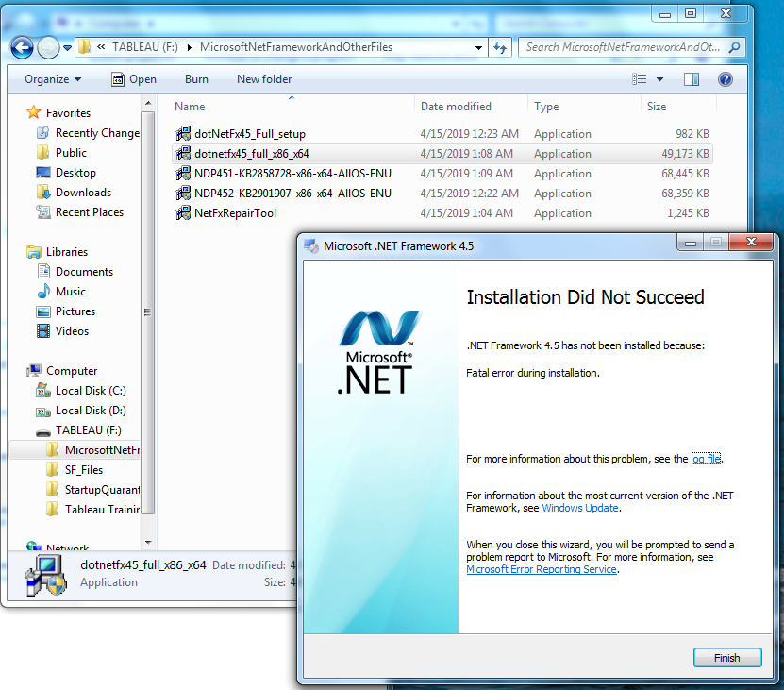Image resolution: width=784 pixels, height=690 pixels.
Task: Select the NetFxRepairTool application icon
Action: pyautogui.click(x=183, y=213)
